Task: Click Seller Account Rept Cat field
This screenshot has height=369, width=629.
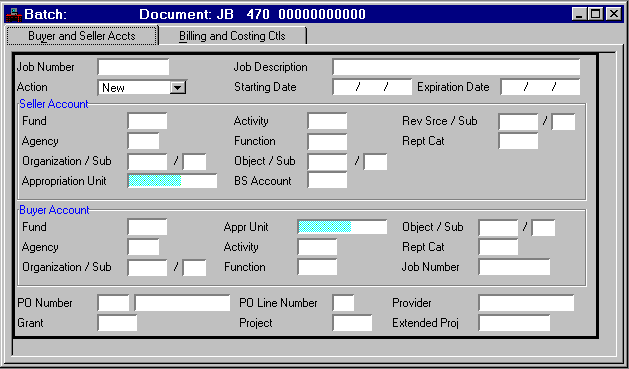Action: click(518, 141)
